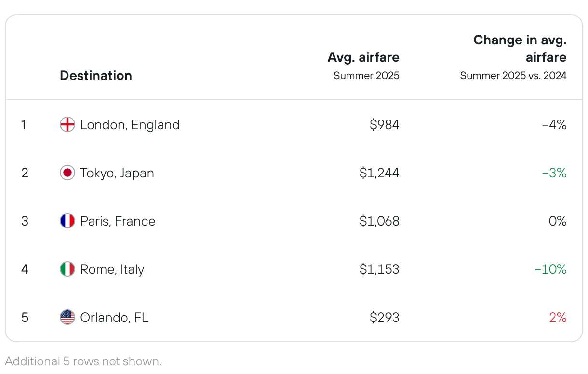Image resolution: width=588 pixels, height=374 pixels.
Task: Click the Additional 5 rows not shown note
Action: click(x=83, y=361)
